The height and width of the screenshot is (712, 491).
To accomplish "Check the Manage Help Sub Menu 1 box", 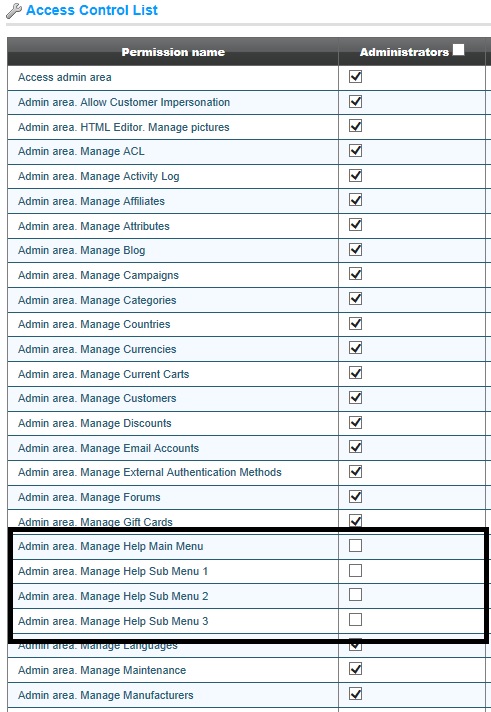I will point(355,570).
